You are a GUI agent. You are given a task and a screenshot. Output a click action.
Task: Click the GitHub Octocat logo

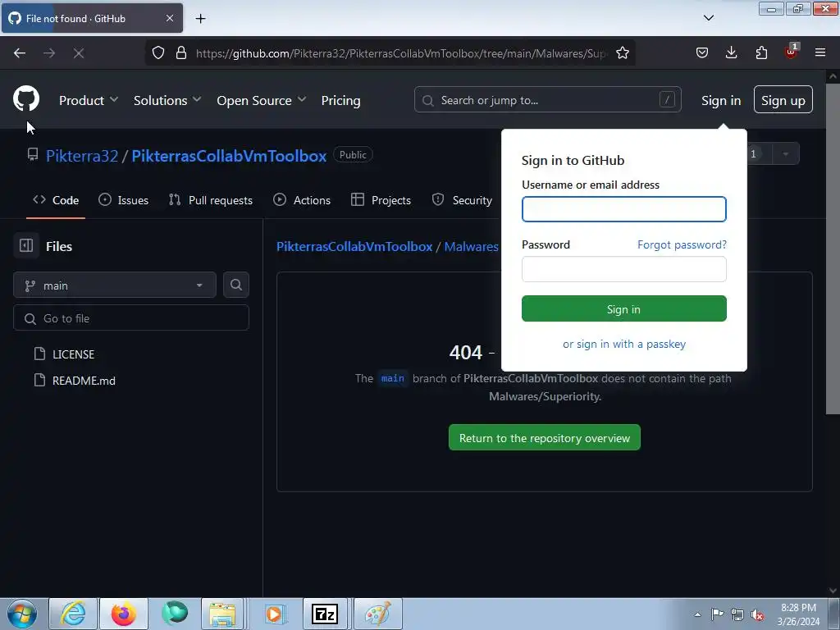[25, 98]
